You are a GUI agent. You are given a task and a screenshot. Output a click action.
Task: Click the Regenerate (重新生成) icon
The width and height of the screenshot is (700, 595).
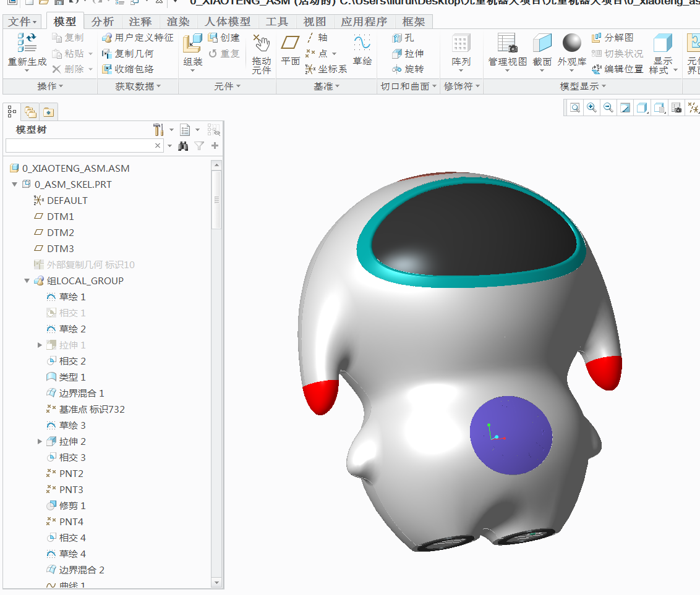[x=27, y=43]
